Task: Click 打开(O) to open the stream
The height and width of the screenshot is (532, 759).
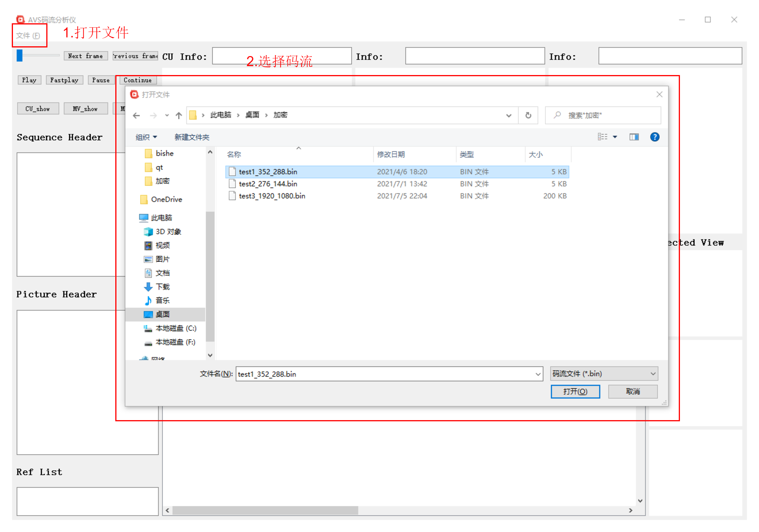Action: [x=575, y=391]
